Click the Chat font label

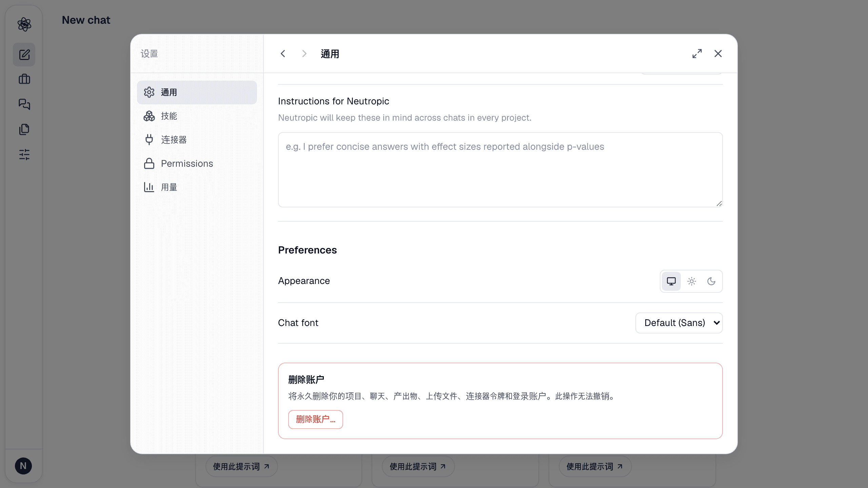click(298, 323)
